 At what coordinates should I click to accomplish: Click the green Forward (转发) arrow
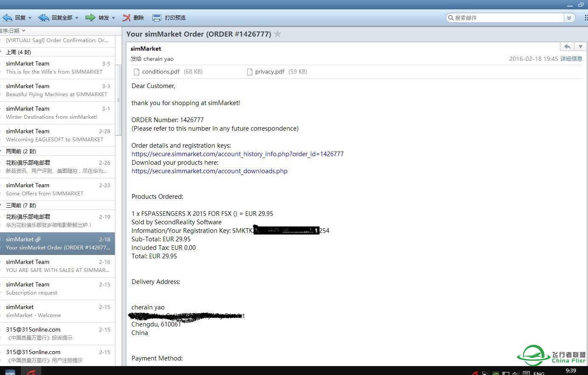tap(90, 17)
